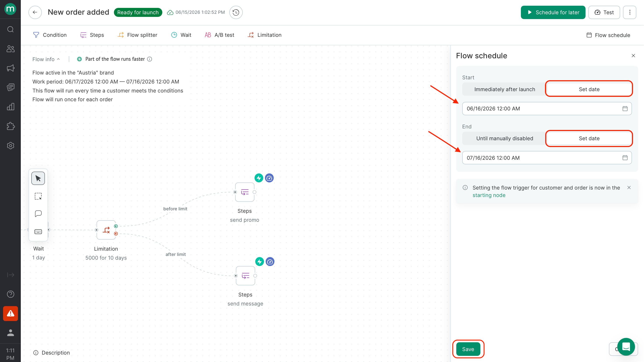Click speed gauge badge above send message

pyautogui.click(x=270, y=262)
